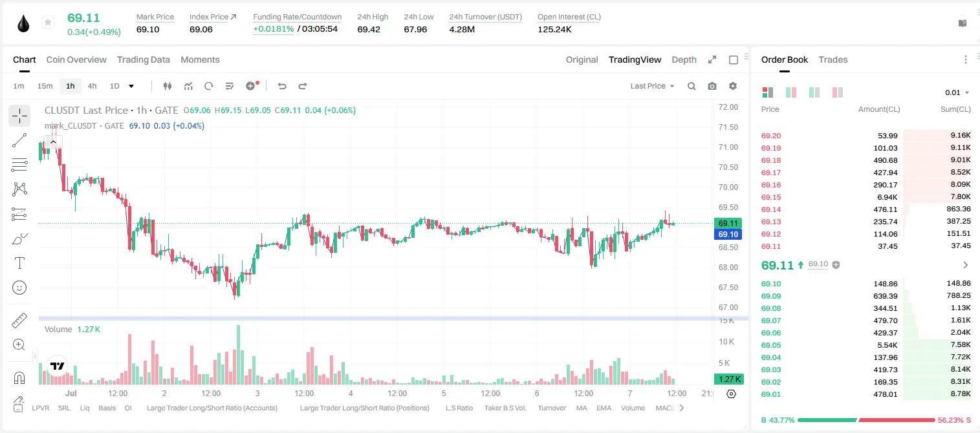Toggle the LPVR indicator at bottom
Image resolution: width=980 pixels, height=433 pixels.
pyautogui.click(x=41, y=408)
